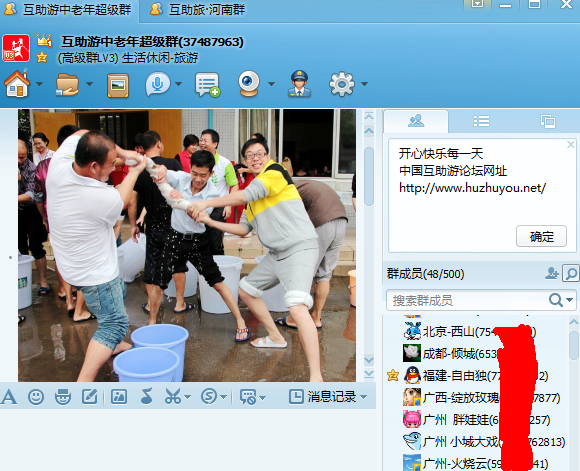Image resolution: width=580 pixels, height=471 pixels.
Task: Click the send picture icon
Action: pos(119,397)
